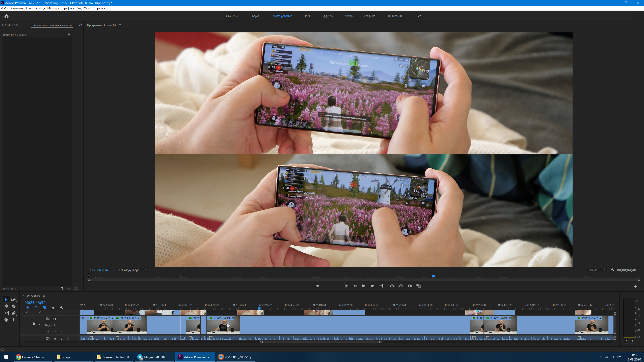Open the Эпизод 02 timeline panel menu
This screenshot has width=644, height=362.
tap(44, 295)
